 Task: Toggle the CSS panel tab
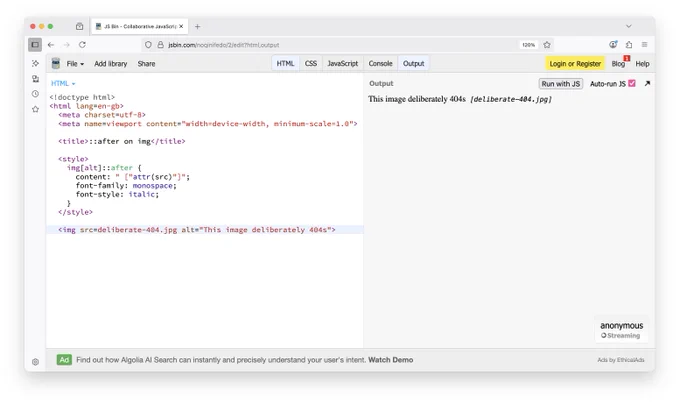point(311,63)
